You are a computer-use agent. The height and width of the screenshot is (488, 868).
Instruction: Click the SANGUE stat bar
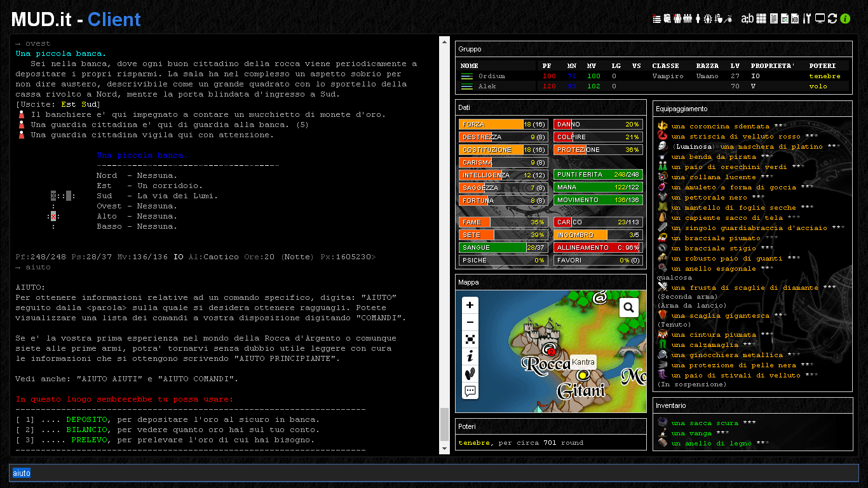pyautogui.click(x=503, y=248)
